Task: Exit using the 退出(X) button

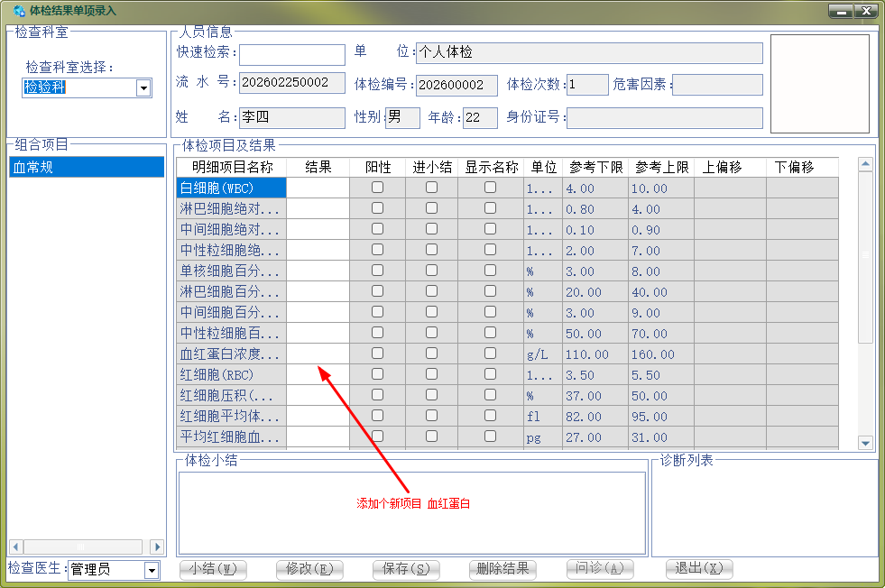Action: (x=699, y=569)
